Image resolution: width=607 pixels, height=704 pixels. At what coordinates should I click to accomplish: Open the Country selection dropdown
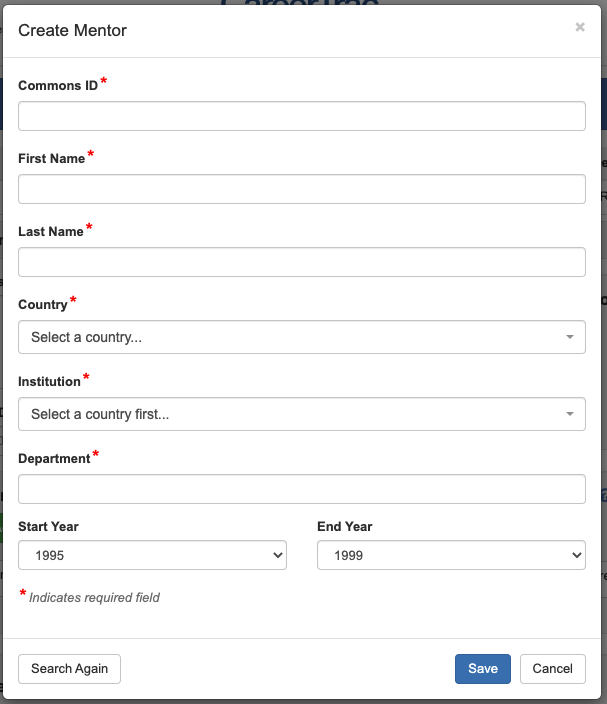301,337
